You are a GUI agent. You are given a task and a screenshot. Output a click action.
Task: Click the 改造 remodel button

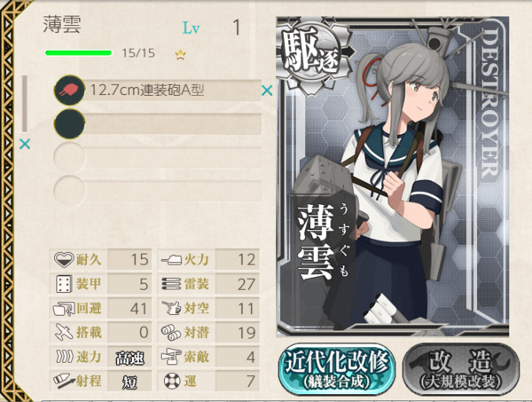[x=461, y=370]
